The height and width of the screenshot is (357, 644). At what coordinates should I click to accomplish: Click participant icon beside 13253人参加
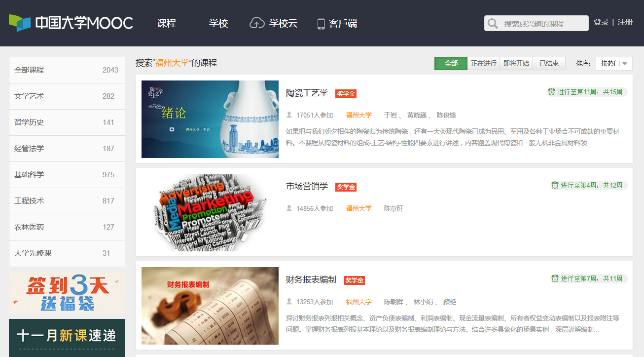click(x=289, y=302)
